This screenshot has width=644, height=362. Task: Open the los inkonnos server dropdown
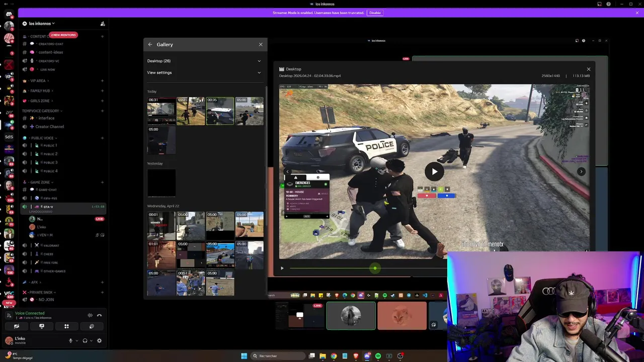42,24
